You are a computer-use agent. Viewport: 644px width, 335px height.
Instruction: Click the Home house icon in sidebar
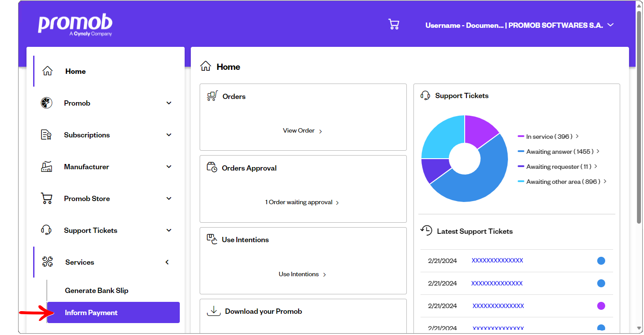coord(47,71)
